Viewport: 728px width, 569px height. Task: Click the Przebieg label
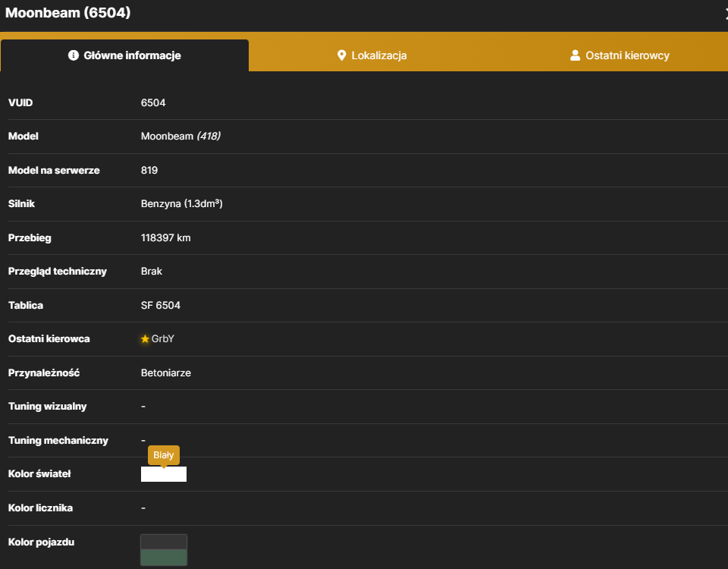coord(30,237)
